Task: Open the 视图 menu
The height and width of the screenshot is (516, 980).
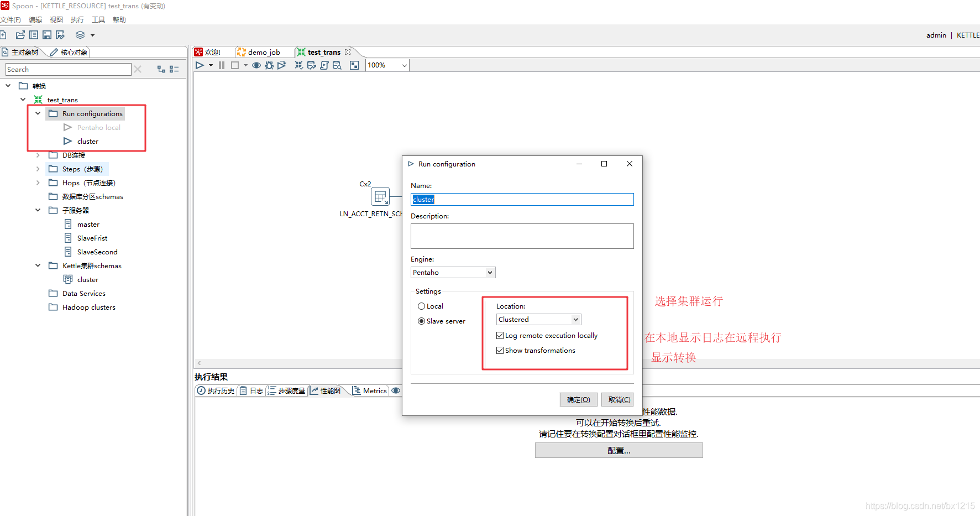Action: tap(56, 20)
